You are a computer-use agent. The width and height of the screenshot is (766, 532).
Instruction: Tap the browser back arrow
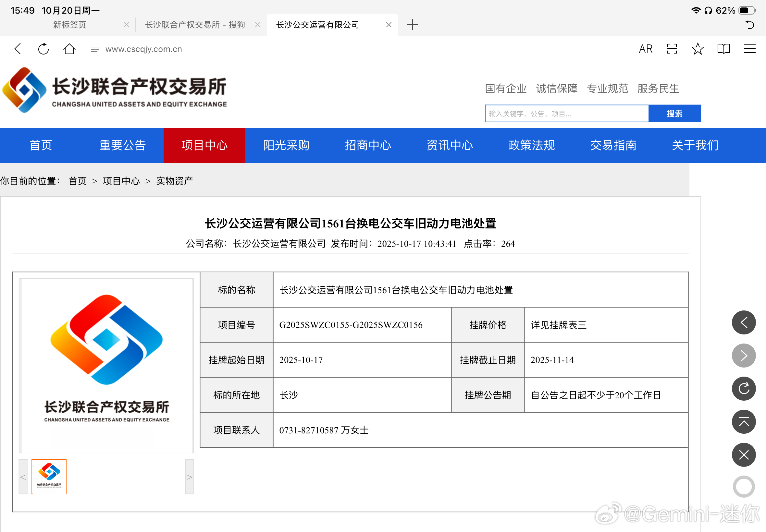[x=18, y=49]
